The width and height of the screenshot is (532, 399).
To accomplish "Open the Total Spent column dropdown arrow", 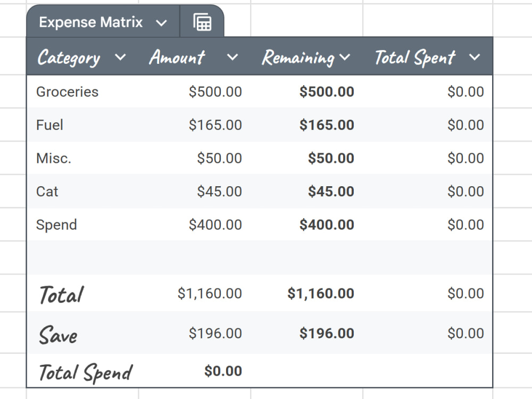I will [475, 57].
